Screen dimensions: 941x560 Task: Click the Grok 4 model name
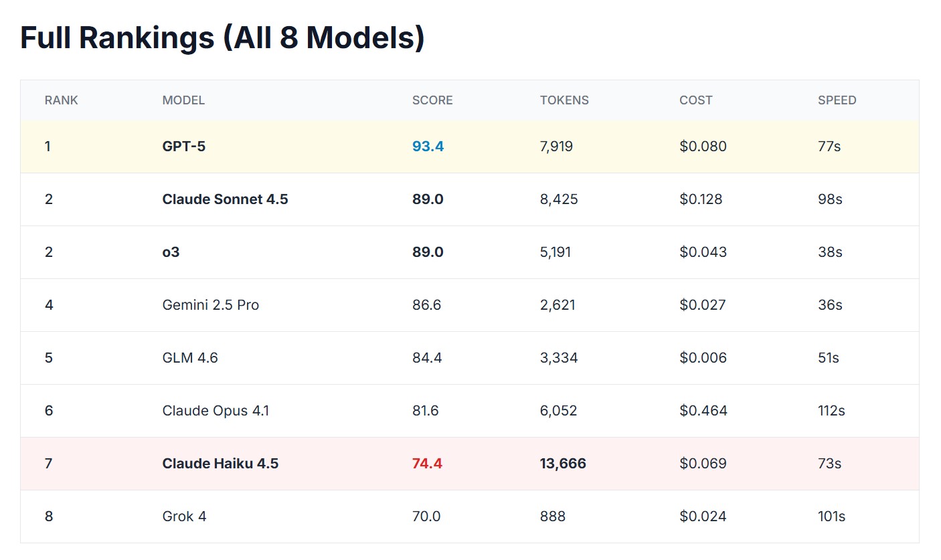click(184, 517)
